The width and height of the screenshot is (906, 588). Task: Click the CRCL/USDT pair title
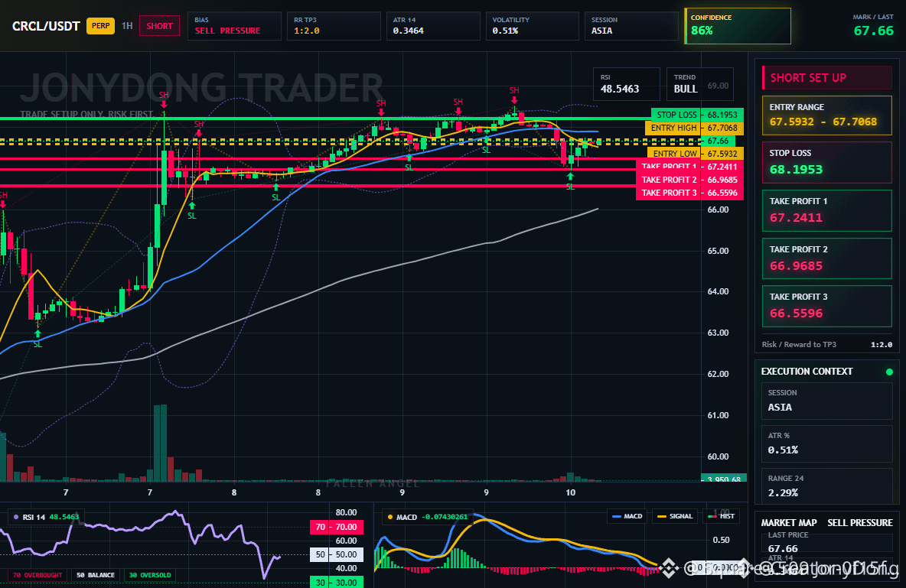[x=46, y=26]
